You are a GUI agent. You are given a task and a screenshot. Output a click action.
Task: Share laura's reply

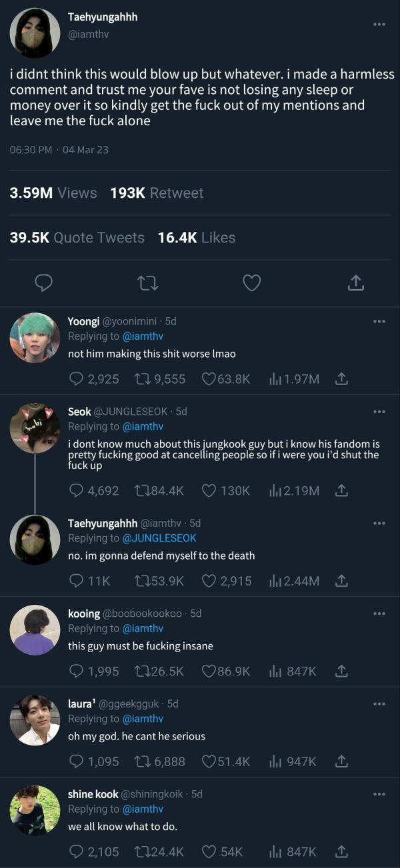click(x=341, y=761)
